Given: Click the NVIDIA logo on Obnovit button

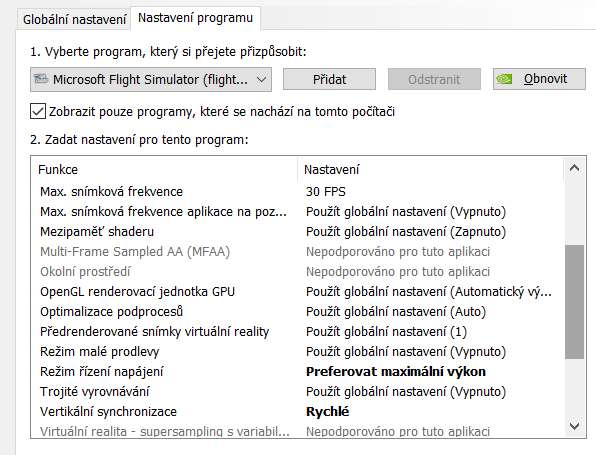Looking at the screenshot, I should (x=504, y=79).
